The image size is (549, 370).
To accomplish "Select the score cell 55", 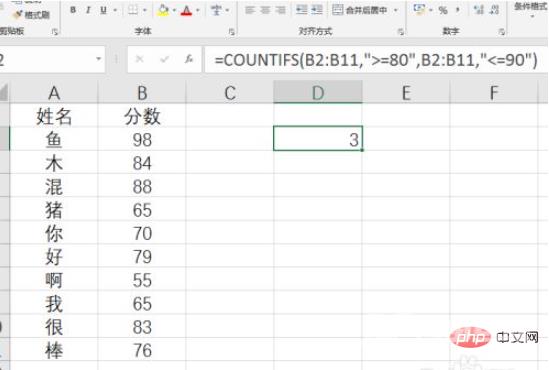I will [142, 280].
